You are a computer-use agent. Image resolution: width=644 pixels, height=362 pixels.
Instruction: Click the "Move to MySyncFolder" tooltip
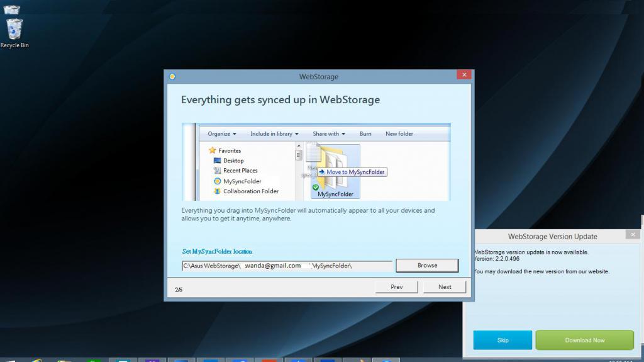pyautogui.click(x=352, y=172)
